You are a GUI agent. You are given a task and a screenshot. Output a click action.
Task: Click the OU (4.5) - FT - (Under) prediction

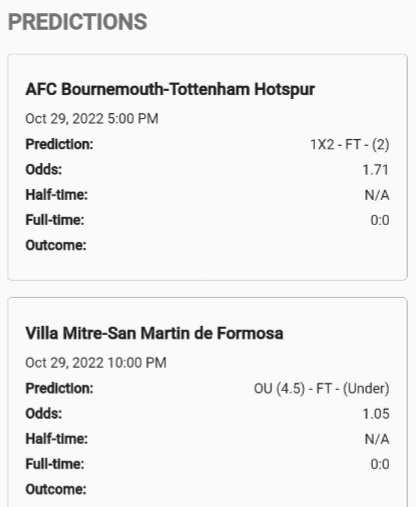click(322, 389)
